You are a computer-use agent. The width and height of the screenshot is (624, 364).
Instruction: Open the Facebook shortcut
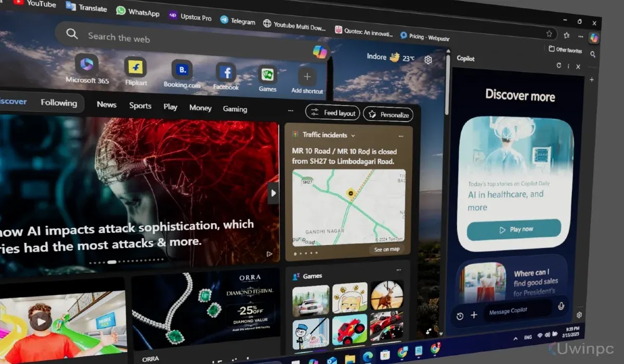(226, 77)
